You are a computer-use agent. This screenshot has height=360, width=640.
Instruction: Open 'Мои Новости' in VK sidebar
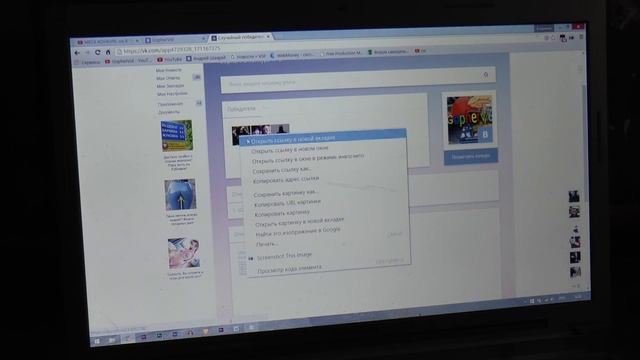(169, 70)
